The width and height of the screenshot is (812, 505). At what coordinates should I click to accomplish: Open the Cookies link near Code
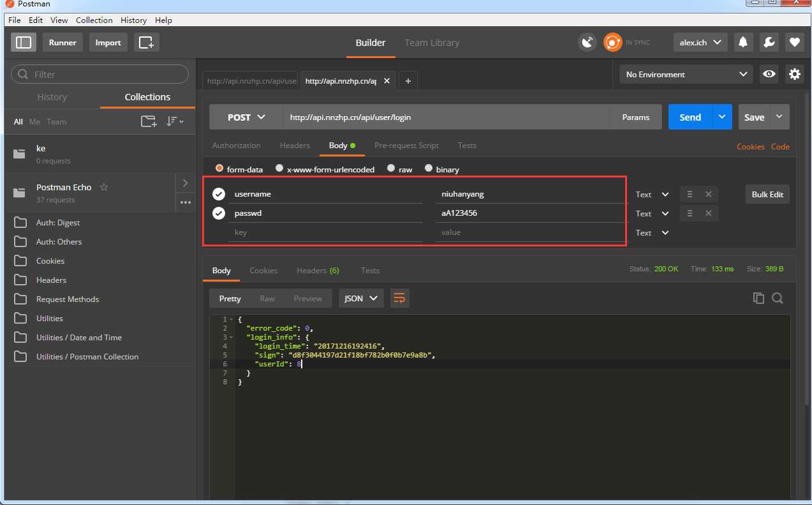pyautogui.click(x=751, y=146)
